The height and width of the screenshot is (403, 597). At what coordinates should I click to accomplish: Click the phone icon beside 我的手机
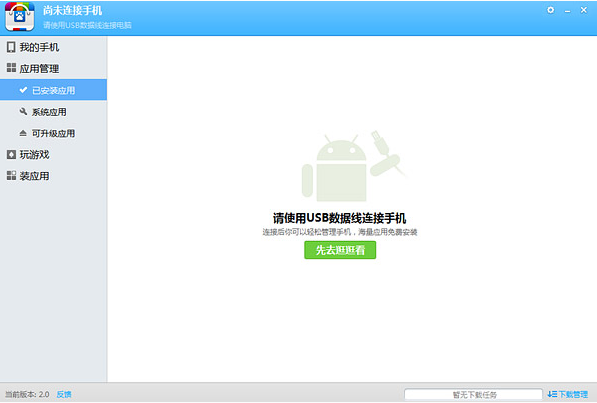click(11, 47)
